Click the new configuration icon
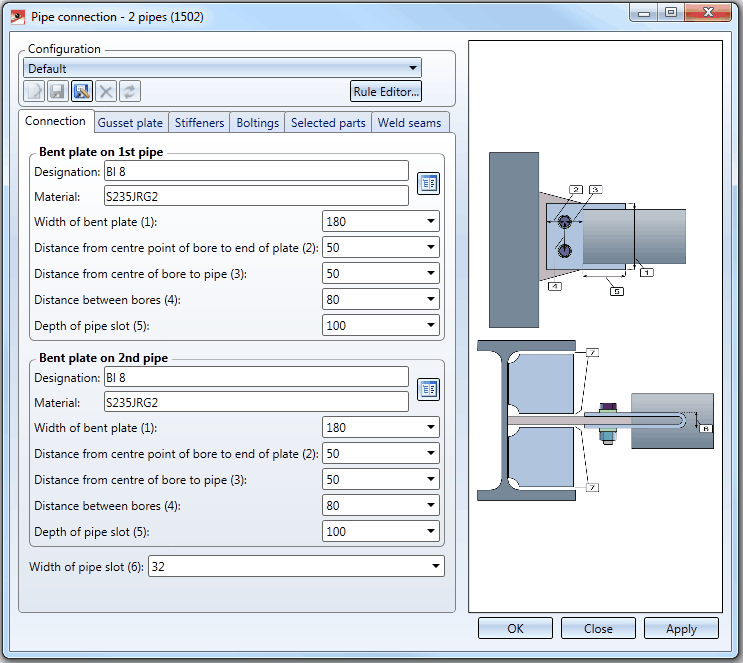This screenshot has width=743, height=663. (x=34, y=92)
